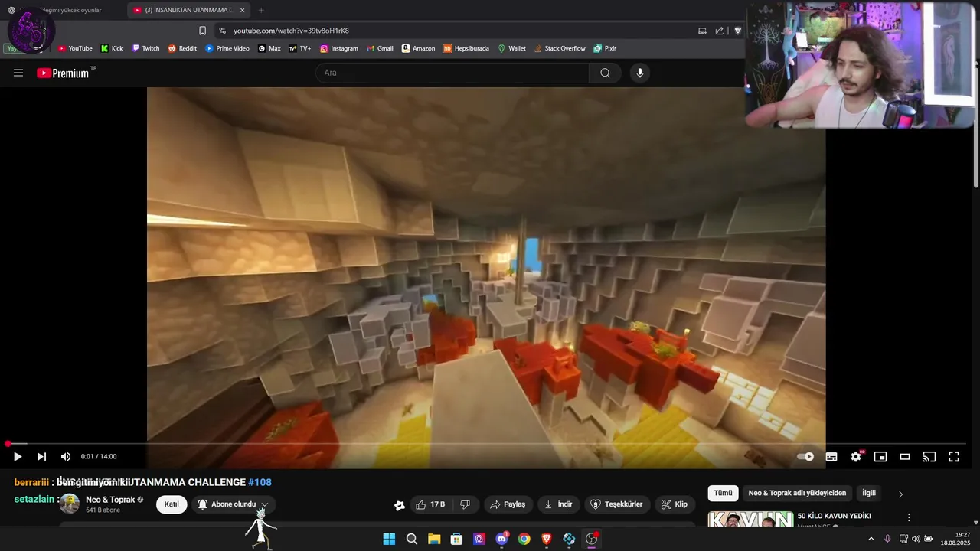Skip to the next video
This screenshot has height=551, width=980.
(41, 457)
